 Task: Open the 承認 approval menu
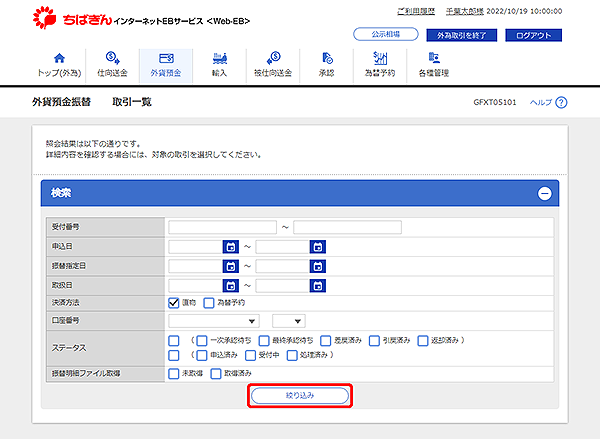pos(326,65)
